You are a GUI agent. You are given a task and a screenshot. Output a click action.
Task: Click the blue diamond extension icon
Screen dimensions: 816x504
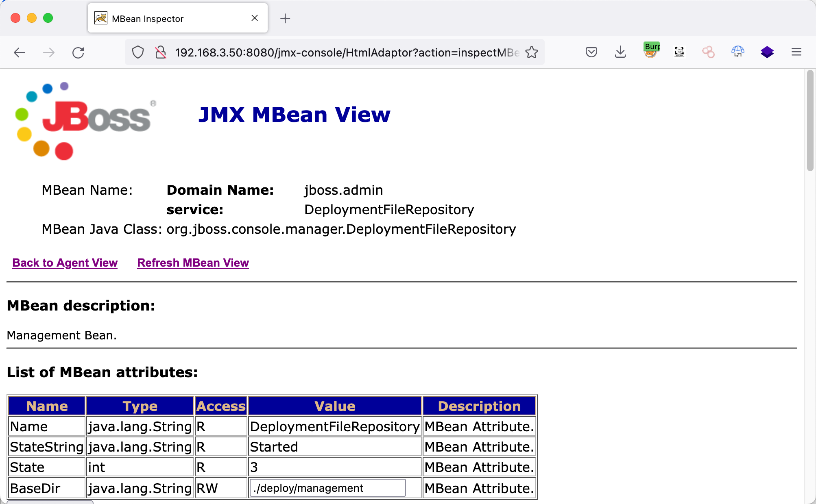pyautogui.click(x=767, y=52)
